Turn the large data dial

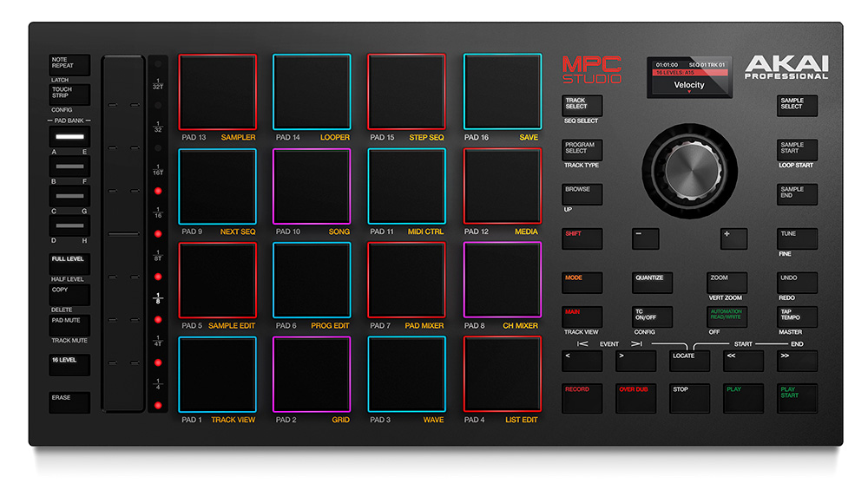coord(690,171)
